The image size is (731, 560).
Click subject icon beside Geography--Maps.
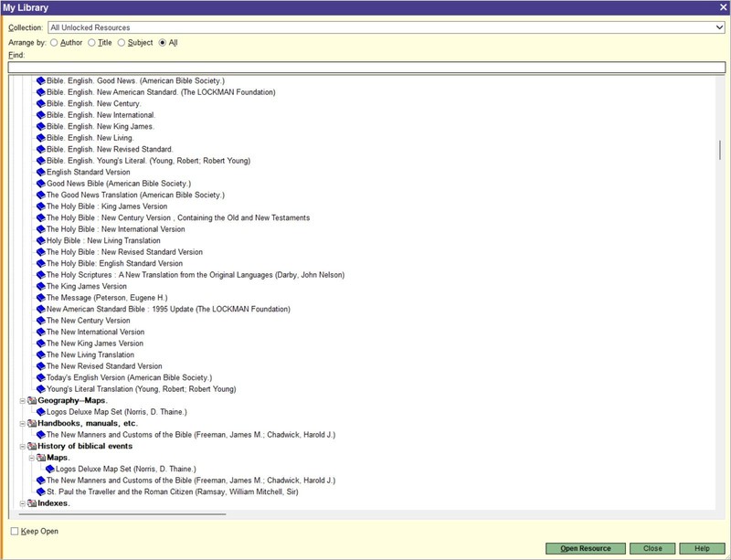coord(32,400)
